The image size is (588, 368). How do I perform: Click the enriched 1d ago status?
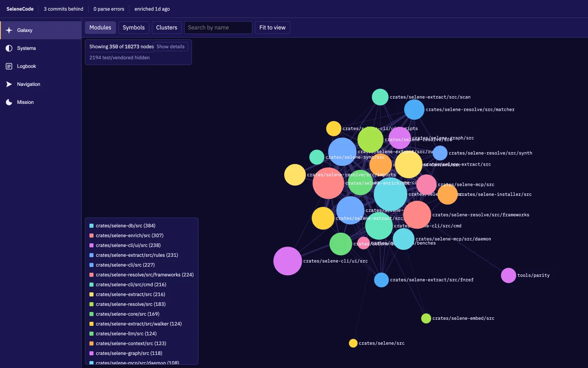coord(152,9)
